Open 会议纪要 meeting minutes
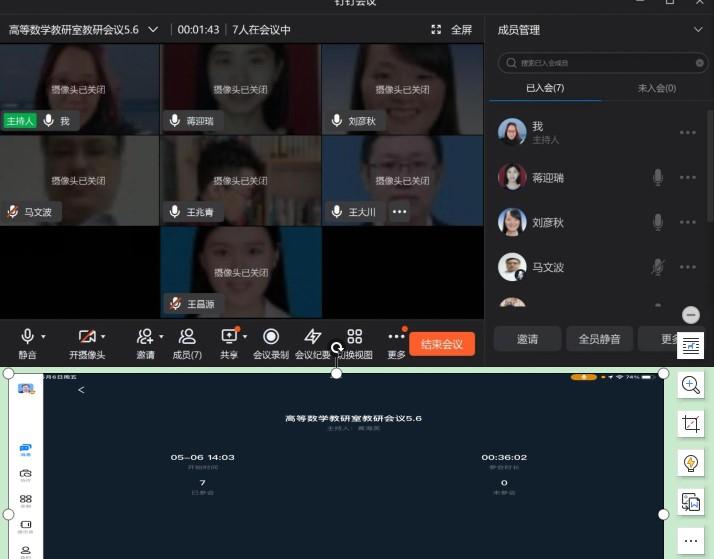 pos(312,337)
